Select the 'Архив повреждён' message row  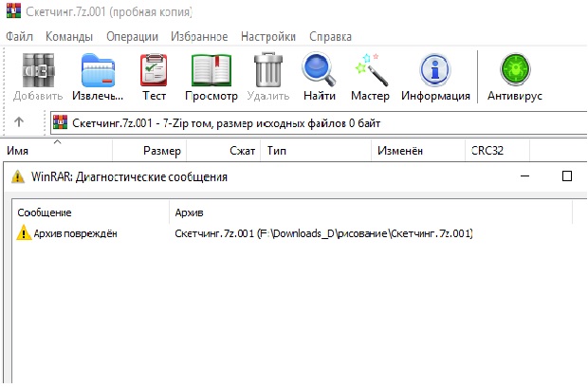tap(66, 233)
